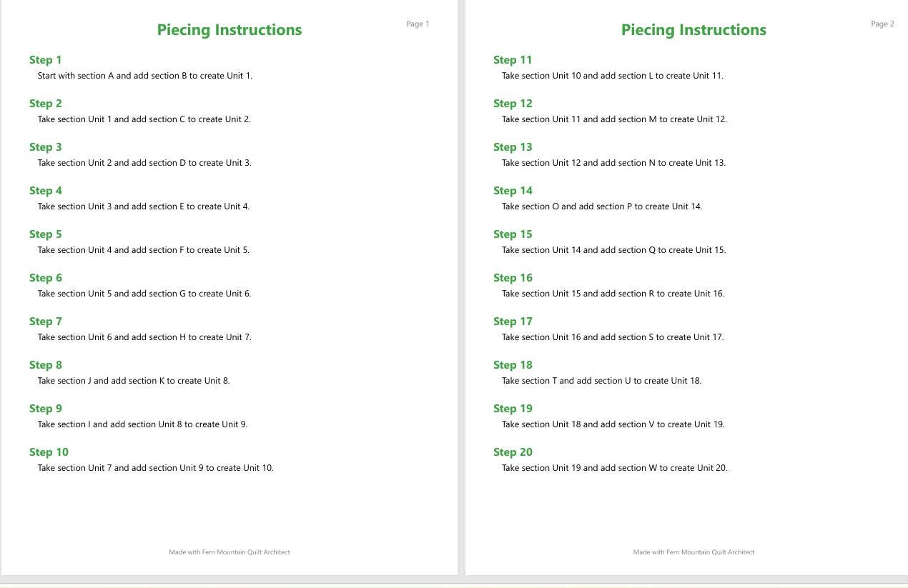Viewport: 908px width, 588px height.
Task: Select the Step 14 heading
Action: tap(513, 191)
